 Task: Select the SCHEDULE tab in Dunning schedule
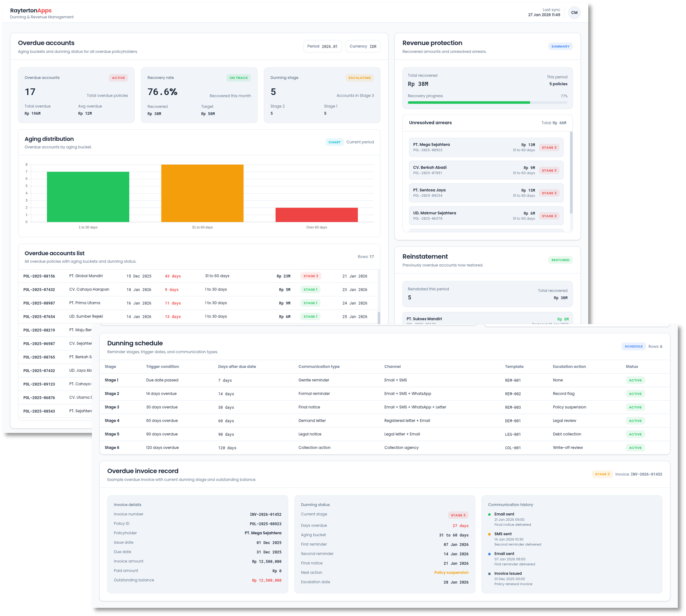(634, 346)
